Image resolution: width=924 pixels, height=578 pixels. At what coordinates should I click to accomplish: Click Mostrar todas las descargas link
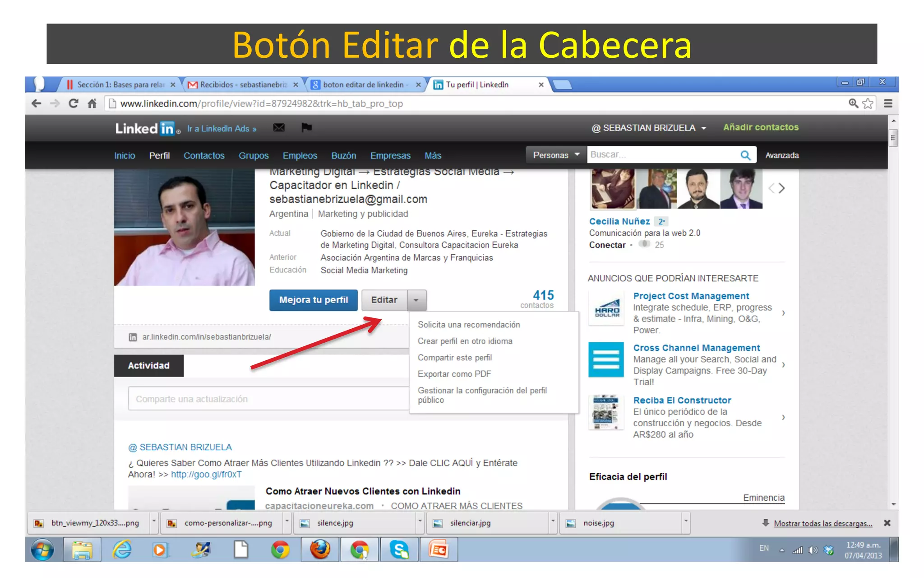(823, 523)
